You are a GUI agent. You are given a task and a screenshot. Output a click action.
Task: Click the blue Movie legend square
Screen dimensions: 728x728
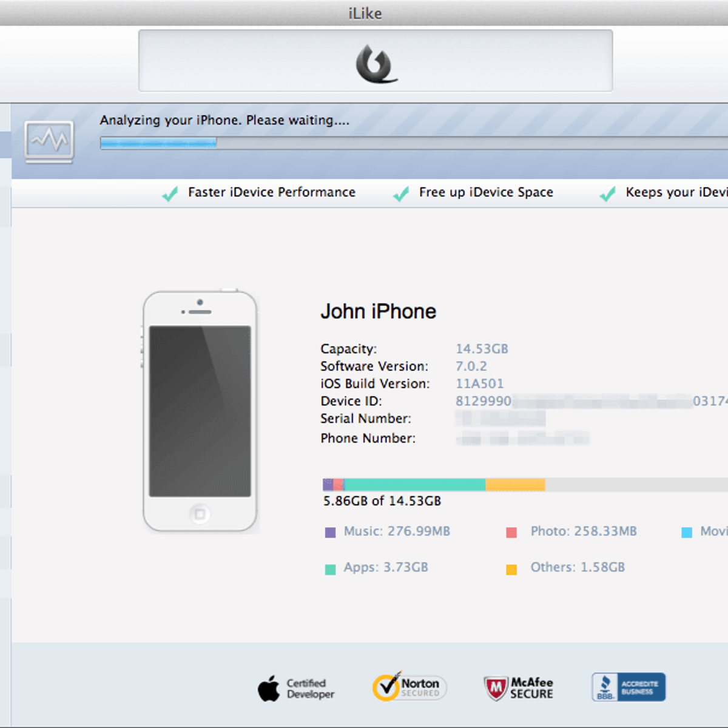687,533
